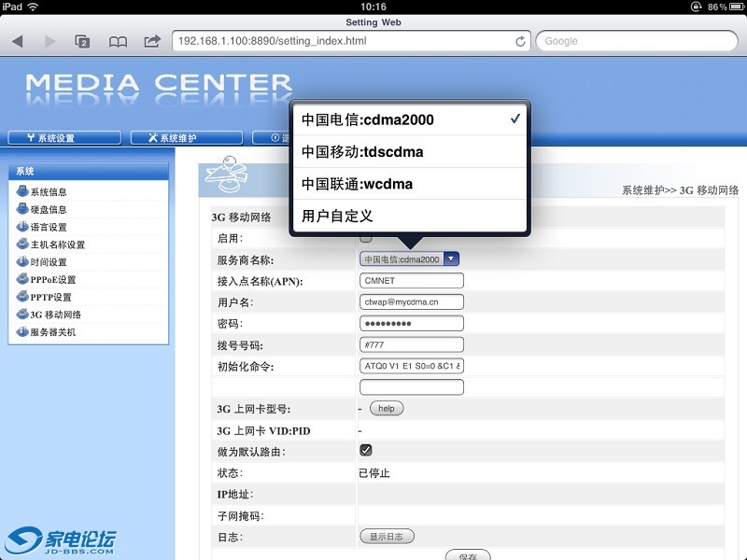Screen dimensions: 747x560
Task: Click the 密码 password field
Action: click(x=412, y=323)
